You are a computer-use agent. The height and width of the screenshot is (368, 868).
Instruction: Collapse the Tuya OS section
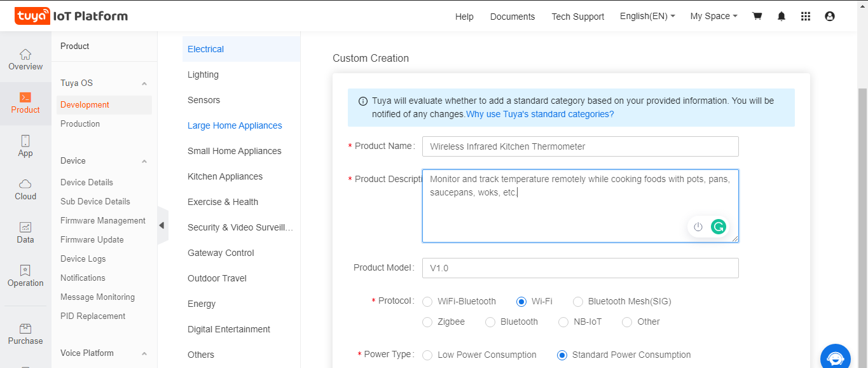point(144,83)
